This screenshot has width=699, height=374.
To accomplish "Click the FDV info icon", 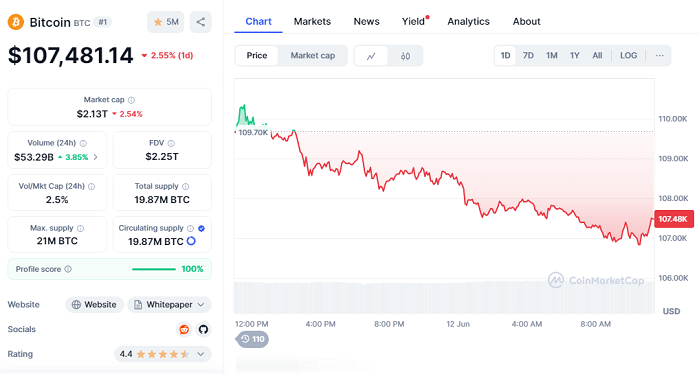I will 171,144.
